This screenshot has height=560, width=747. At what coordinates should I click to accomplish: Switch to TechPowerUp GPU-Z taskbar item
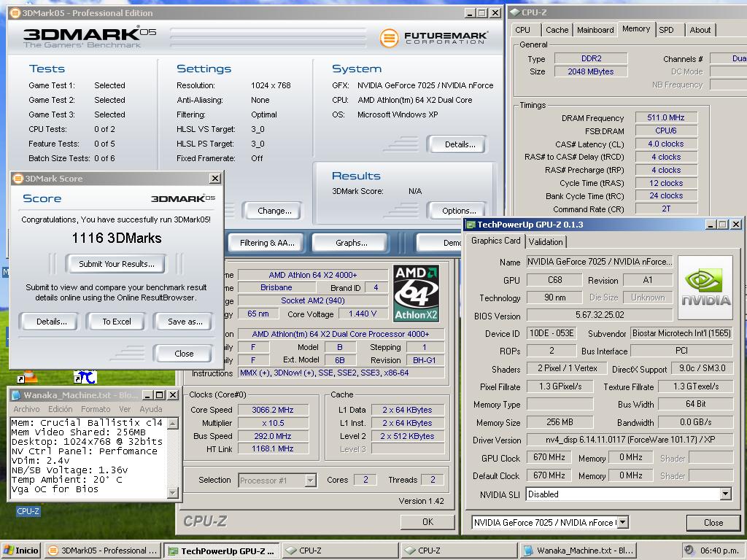pos(222,551)
